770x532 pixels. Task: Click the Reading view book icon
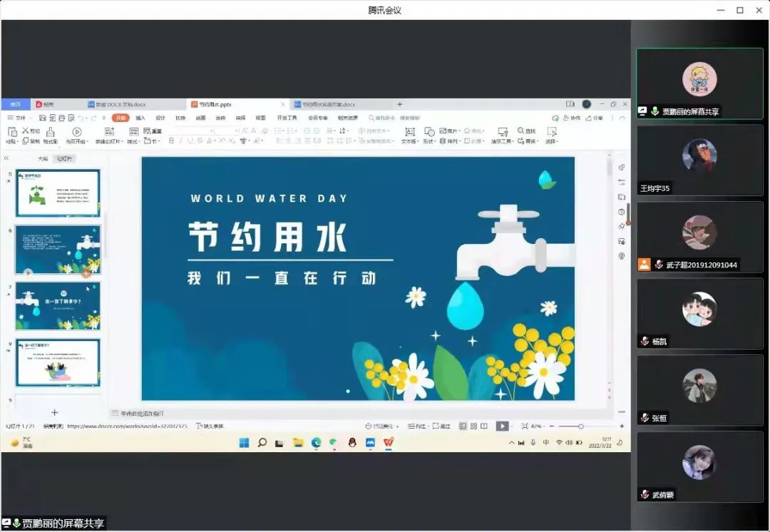tap(484, 426)
